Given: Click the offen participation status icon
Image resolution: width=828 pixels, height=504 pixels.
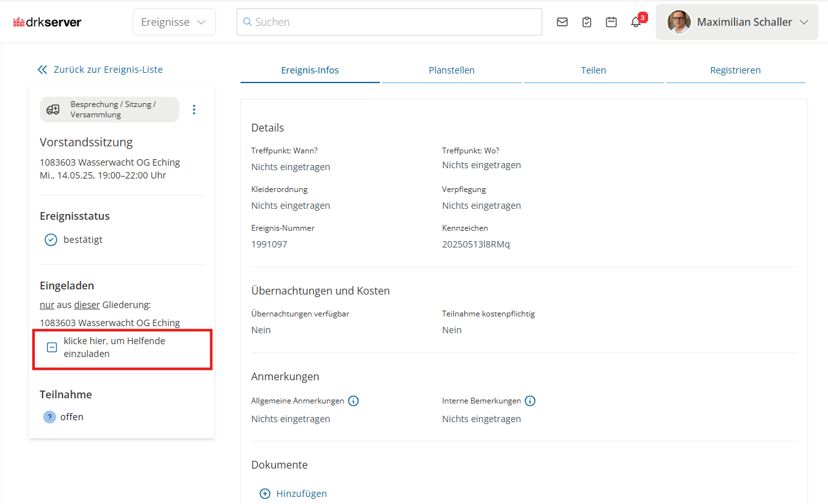Looking at the screenshot, I should [x=50, y=417].
